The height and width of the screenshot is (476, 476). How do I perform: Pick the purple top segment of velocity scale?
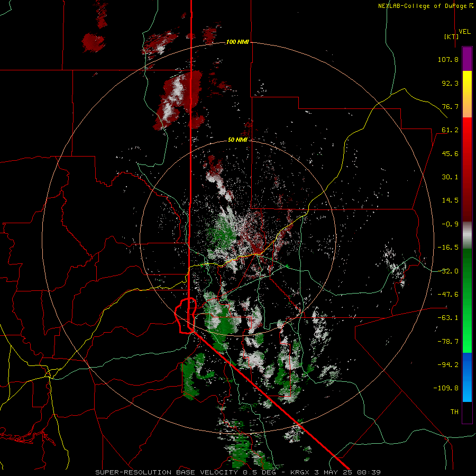[467, 59]
